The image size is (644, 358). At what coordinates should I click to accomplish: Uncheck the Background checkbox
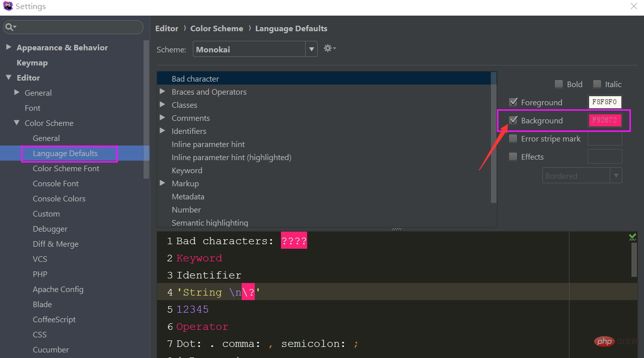[513, 120]
